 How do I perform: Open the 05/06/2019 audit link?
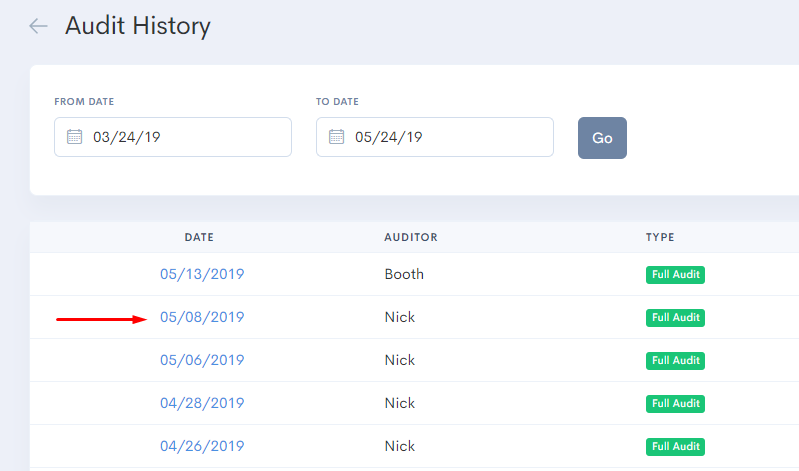(x=202, y=360)
